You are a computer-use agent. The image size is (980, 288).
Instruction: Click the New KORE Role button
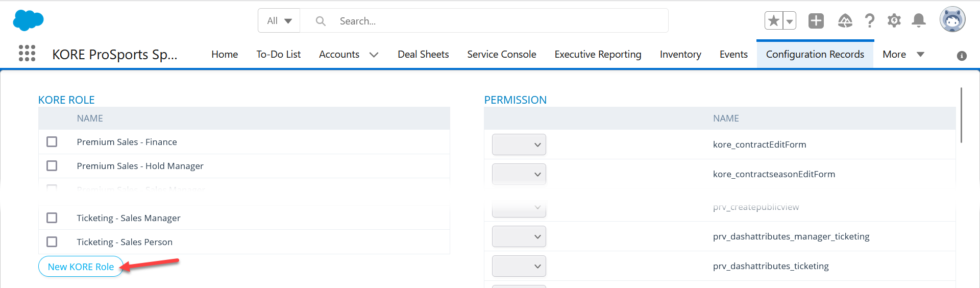coord(81,267)
